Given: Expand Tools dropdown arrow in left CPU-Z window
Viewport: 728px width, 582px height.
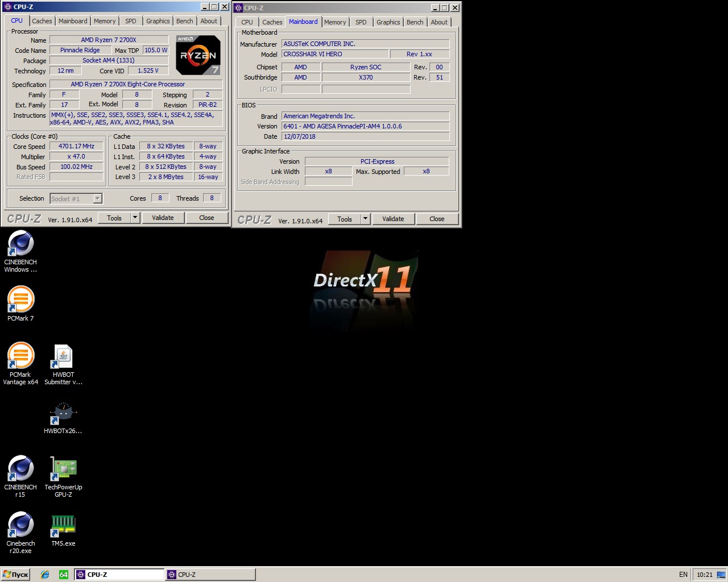Looking at the screenshot, I should (135, 218).
